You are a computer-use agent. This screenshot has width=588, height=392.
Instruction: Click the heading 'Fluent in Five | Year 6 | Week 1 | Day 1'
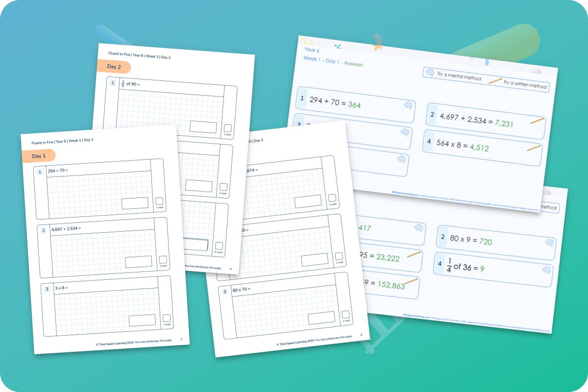62,141
